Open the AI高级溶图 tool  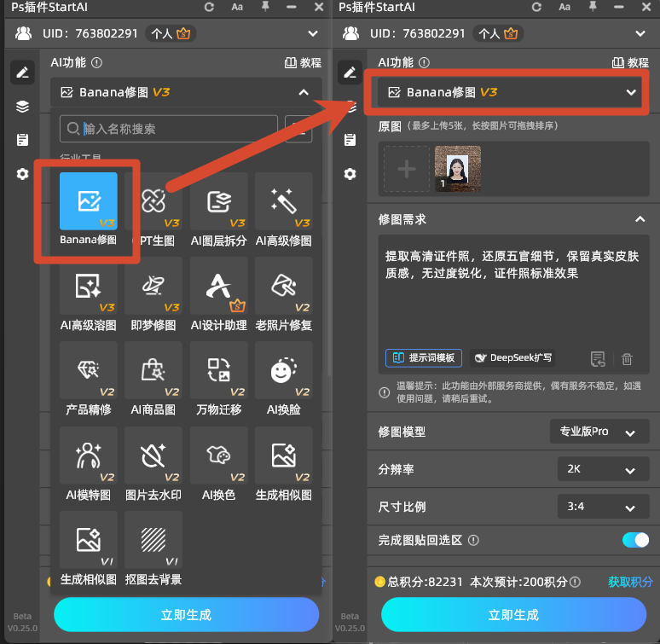[x=89, y=286]
